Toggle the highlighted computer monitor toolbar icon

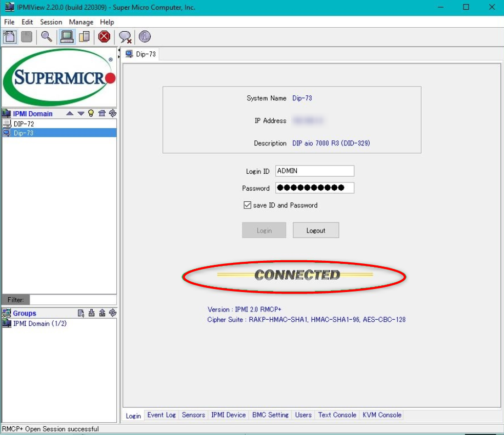coord(67,36)
